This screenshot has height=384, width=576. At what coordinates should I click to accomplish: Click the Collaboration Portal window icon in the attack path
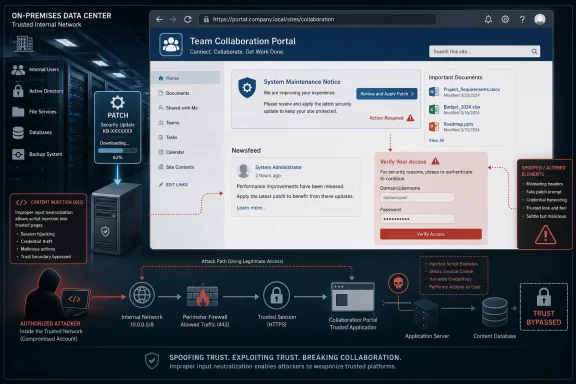tap(353, 297)
